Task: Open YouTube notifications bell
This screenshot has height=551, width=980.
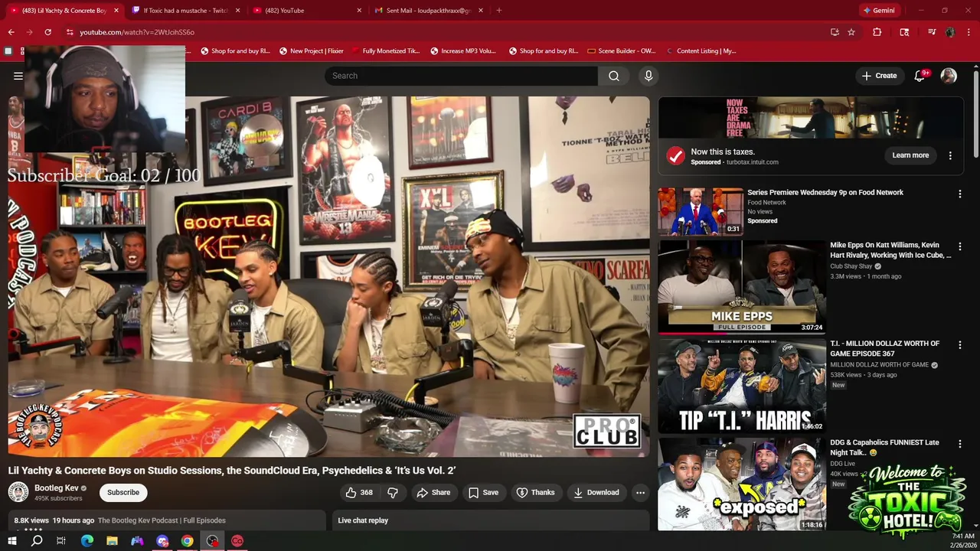Action: click(920, 76)
